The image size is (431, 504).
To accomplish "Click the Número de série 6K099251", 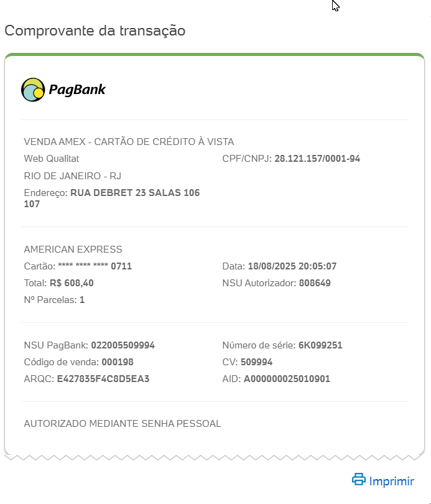I will coord(320,345).
